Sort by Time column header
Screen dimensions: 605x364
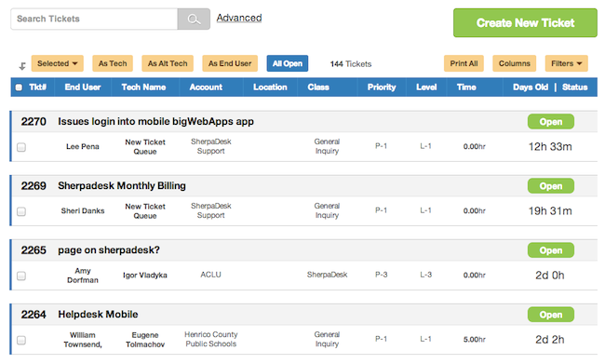[466, 88]
